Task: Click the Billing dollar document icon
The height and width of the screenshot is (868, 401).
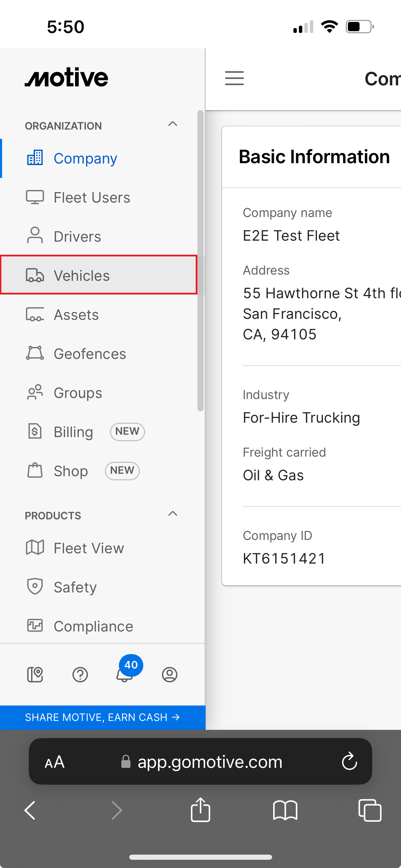Action: click(x=35, y=431)
